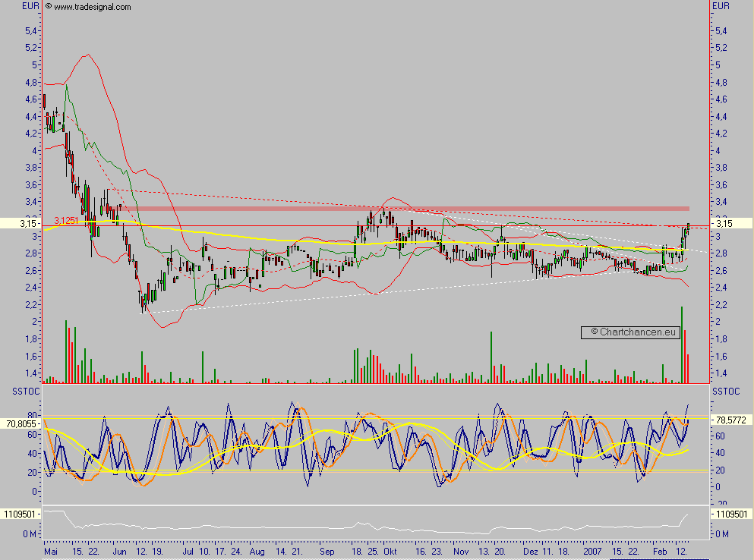The image size is (754, 560).
Task: Click the 1,4 label on left price axis
Action: pyautogui.click(x=31, y=373)
